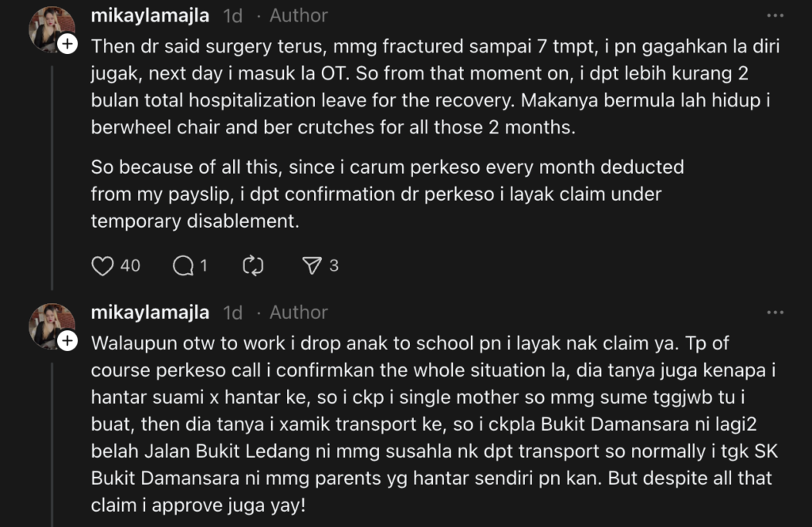
Task: Share the first post via paper plane icon
Action: coord(312,266)
